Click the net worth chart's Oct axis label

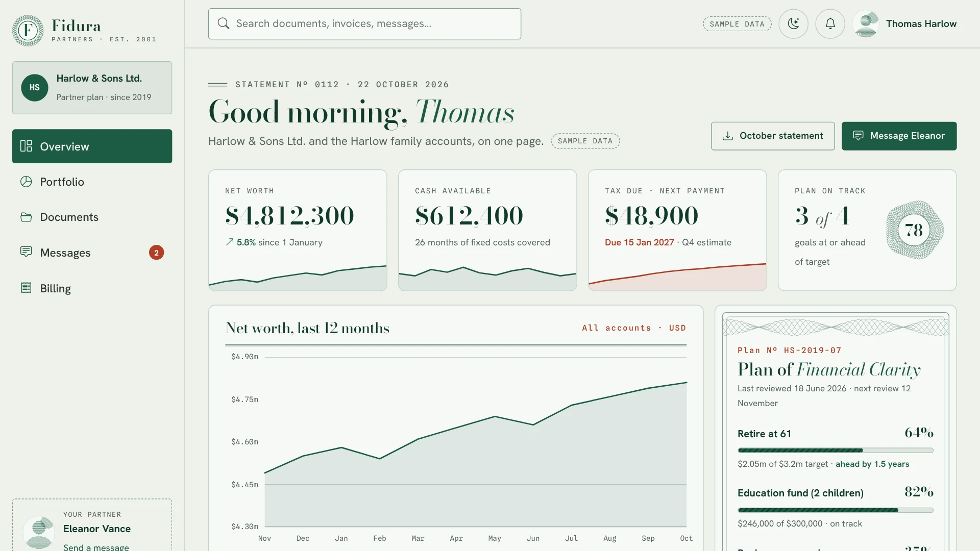(x=686, y=538)
